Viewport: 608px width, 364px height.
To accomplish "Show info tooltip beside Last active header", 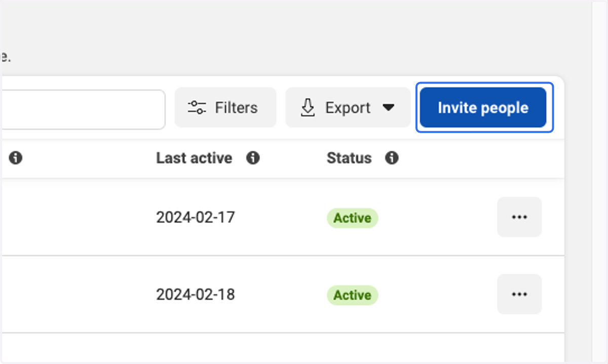I will 253,158.
